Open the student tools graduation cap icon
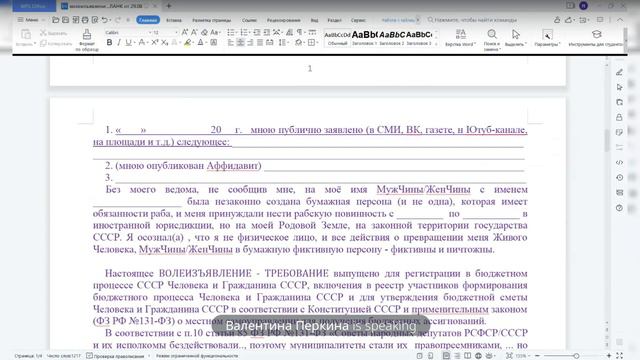 click(596, 34)
